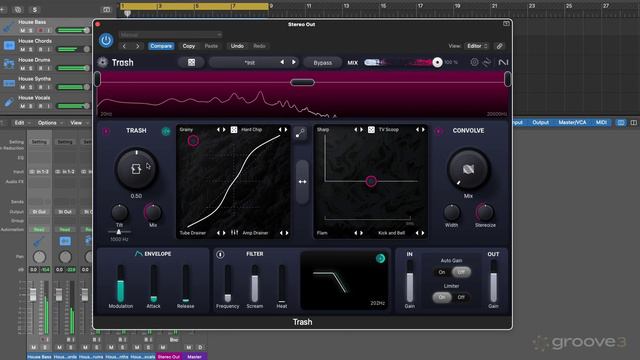Click the Convolve XY pad node
The height and width of the screenshot is (360, 640).
point(371,181)
